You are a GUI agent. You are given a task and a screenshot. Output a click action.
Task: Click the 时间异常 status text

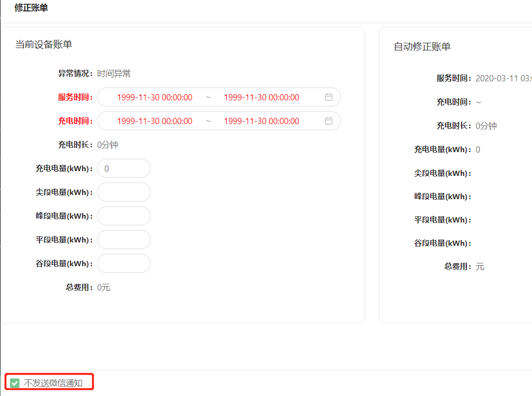point(114,74)
